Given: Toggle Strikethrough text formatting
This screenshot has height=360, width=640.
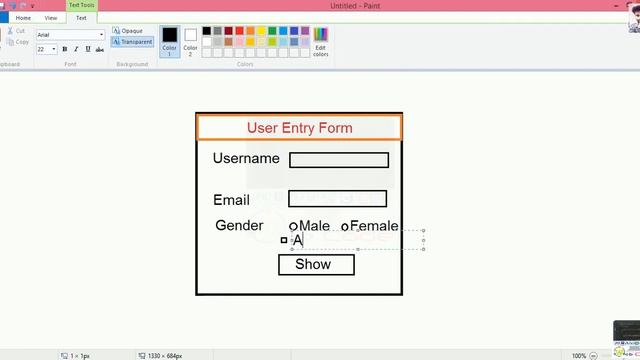Looking at the screenshot, I should [100, 49].
